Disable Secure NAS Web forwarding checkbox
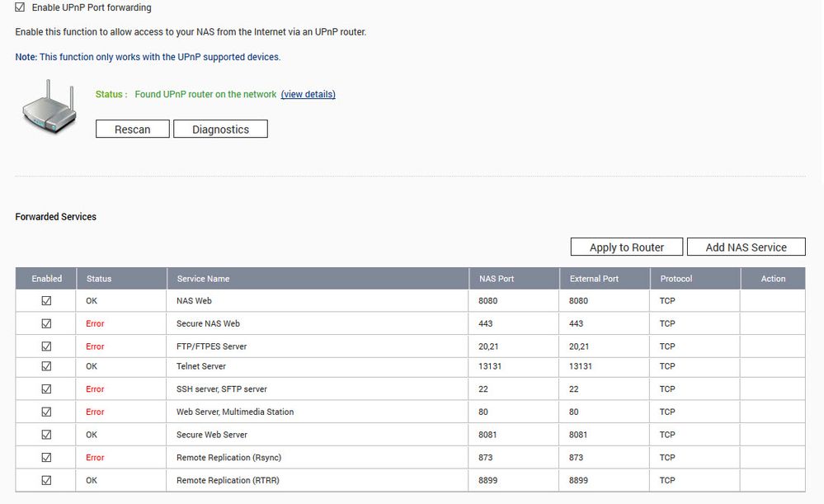 (46, 323)
